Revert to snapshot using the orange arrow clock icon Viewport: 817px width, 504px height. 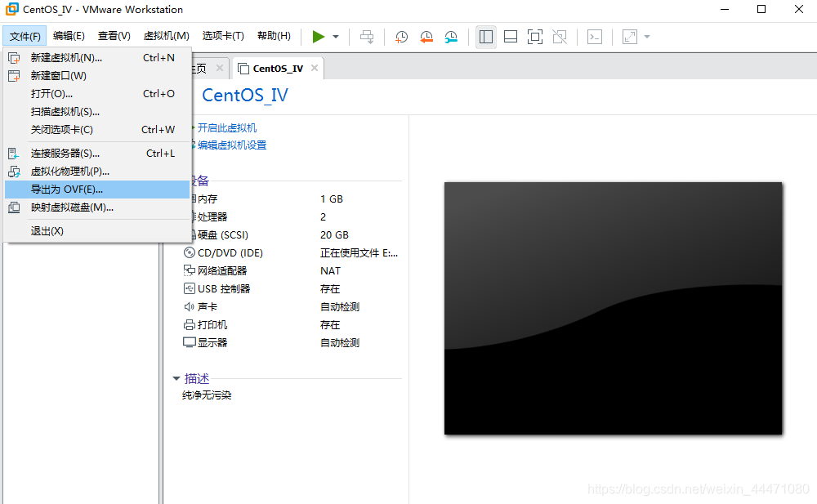pyautogui.click(x=426, y=37)
